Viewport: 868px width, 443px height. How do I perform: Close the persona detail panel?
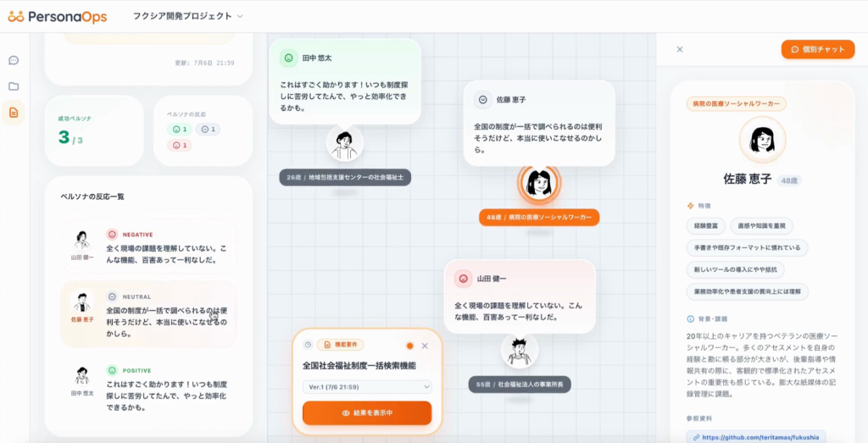click(680, 49)
